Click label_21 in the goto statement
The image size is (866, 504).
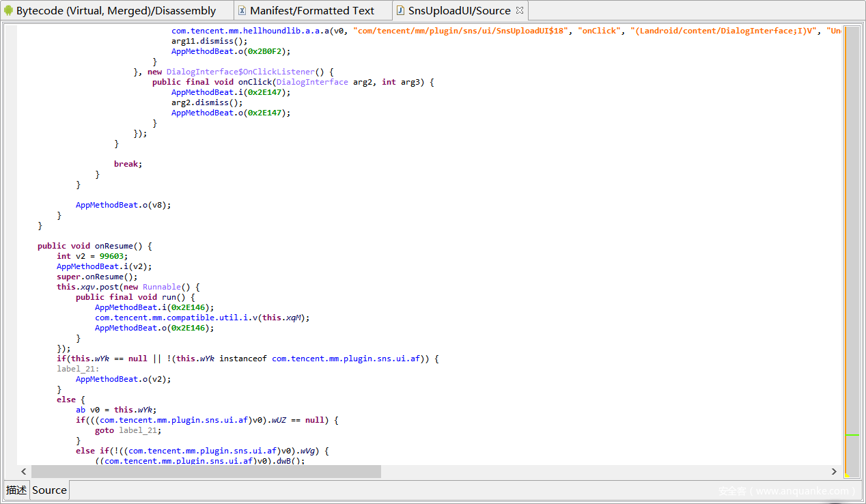point(140,430)
